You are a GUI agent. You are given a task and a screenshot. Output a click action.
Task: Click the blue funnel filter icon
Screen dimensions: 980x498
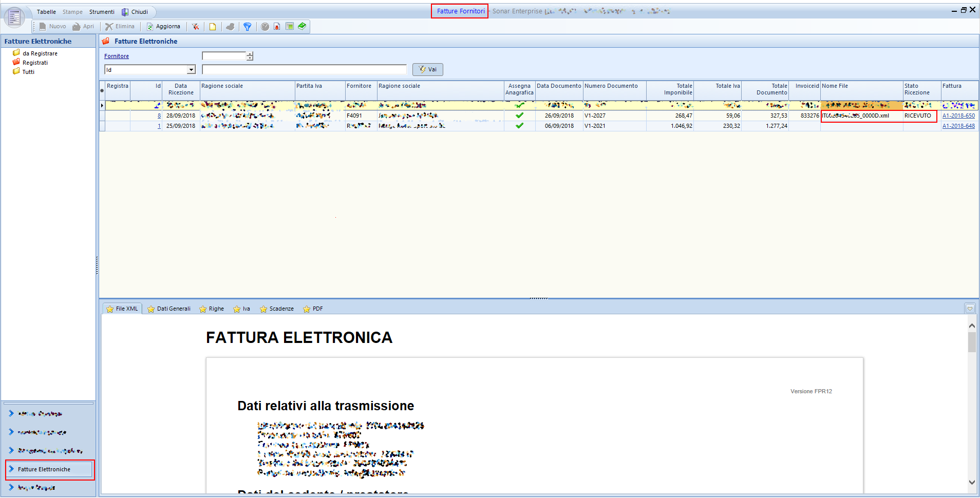point(247,27)
